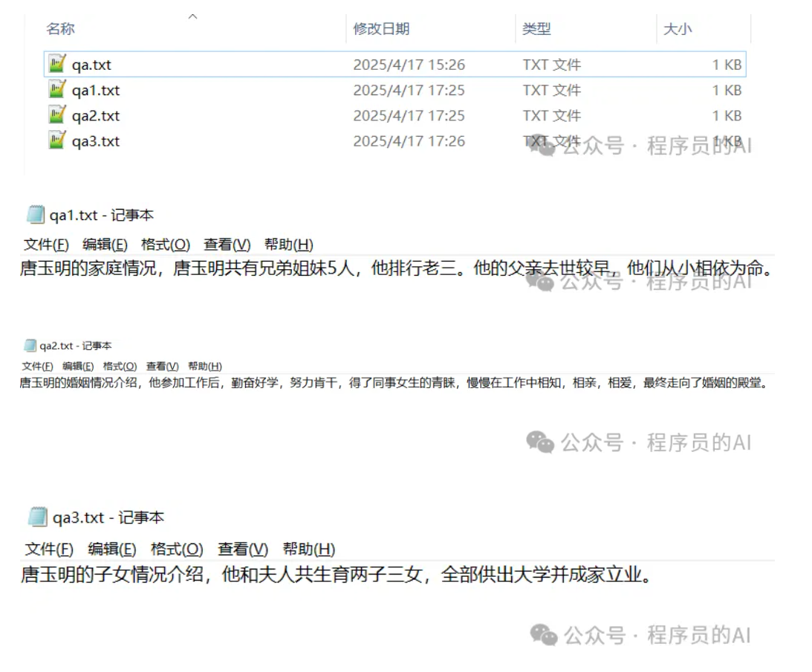Sort files by 修改日期 column header
The image size is (812, 672).
381,28
